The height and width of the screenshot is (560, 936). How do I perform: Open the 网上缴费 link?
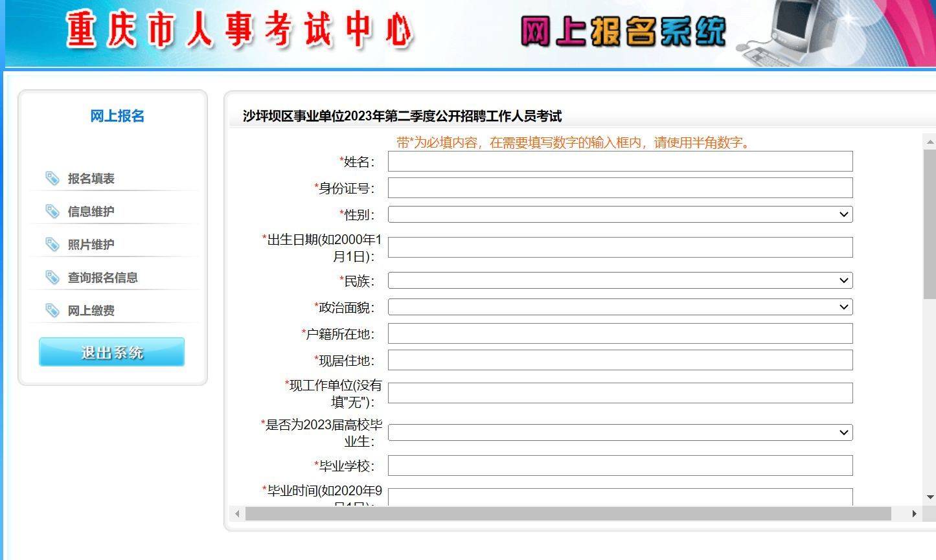[x=91, y=311]
